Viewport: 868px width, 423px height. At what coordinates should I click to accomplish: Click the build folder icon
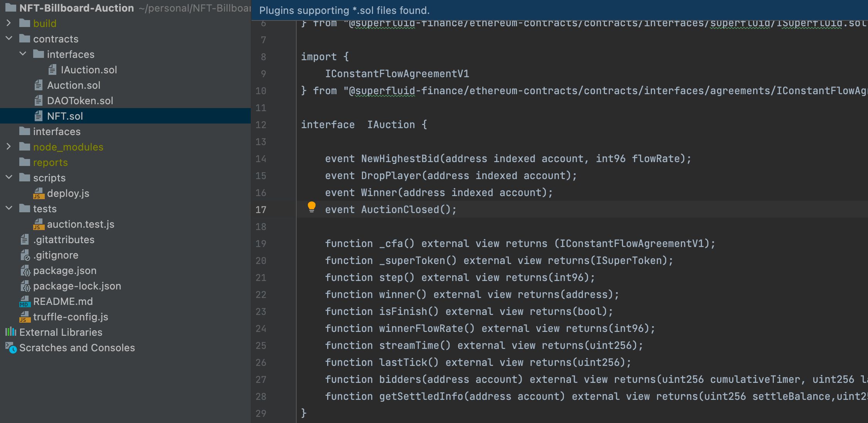click(x=25, y=23)
